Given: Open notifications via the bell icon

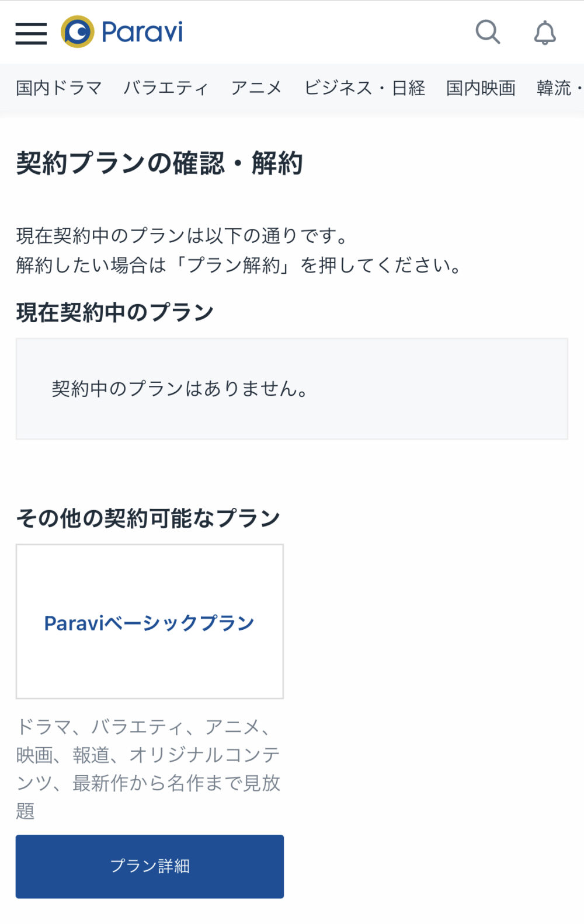Looking at the screenshot, I should click(544, 33).
